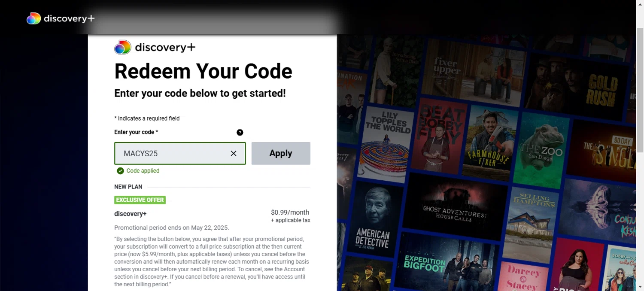The image size is (644, 291).
Task: Open Lily Topples the World poster
Action: tap(386, 142)
